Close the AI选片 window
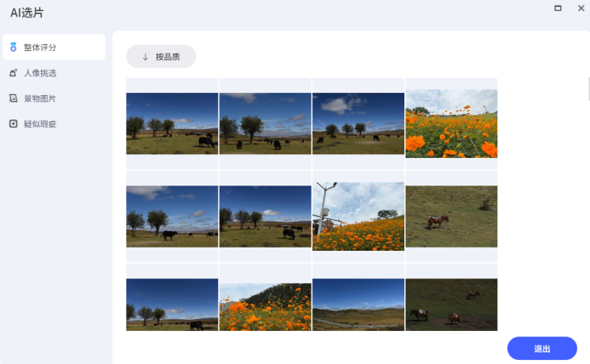 coord(581,9)
